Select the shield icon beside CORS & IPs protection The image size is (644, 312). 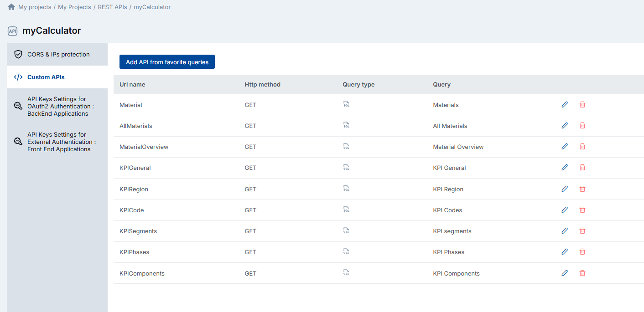18,54
